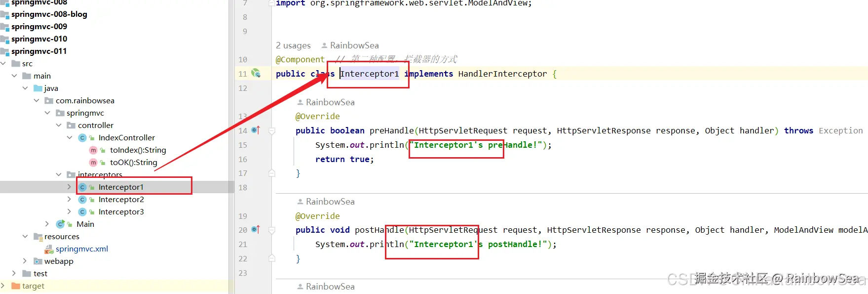Open the toIndex():String method
Screen dimensions: 868x294
coord(138,150)
